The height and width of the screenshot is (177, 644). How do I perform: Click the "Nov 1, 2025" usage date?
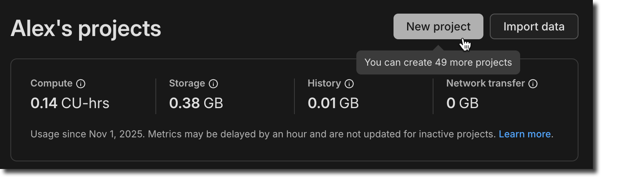click(x=116, y=134)
